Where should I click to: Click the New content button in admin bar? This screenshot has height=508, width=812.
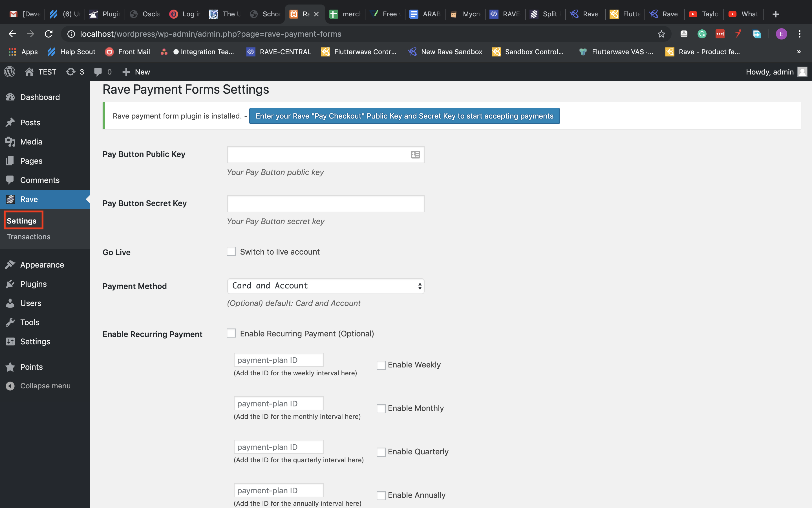point(136,72)
